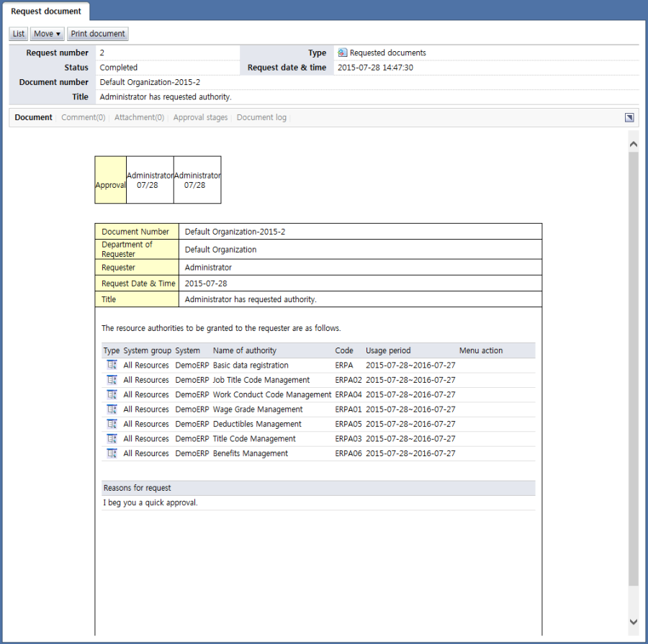
Task: Click the Deductibles Management row icon
Action: (x=112, y=424)
